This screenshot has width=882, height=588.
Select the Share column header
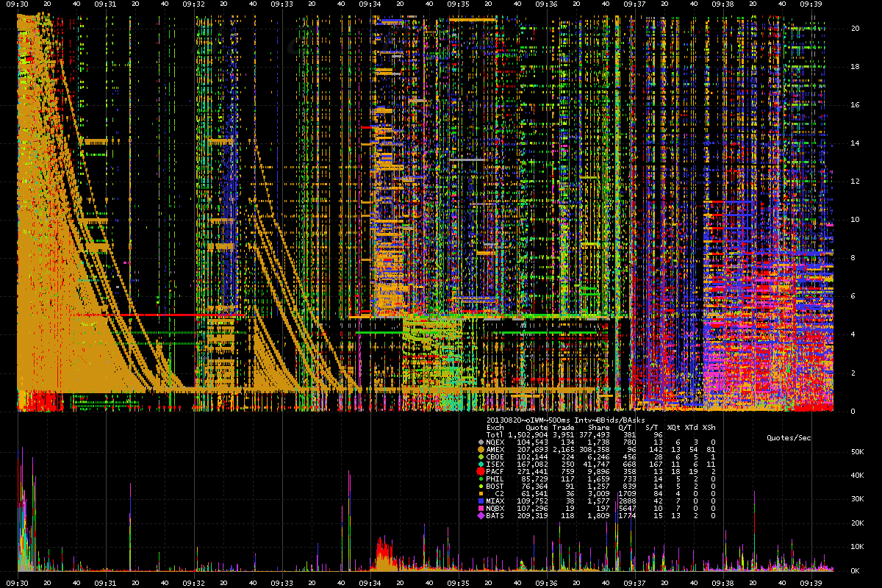click(x=598, y=427)
